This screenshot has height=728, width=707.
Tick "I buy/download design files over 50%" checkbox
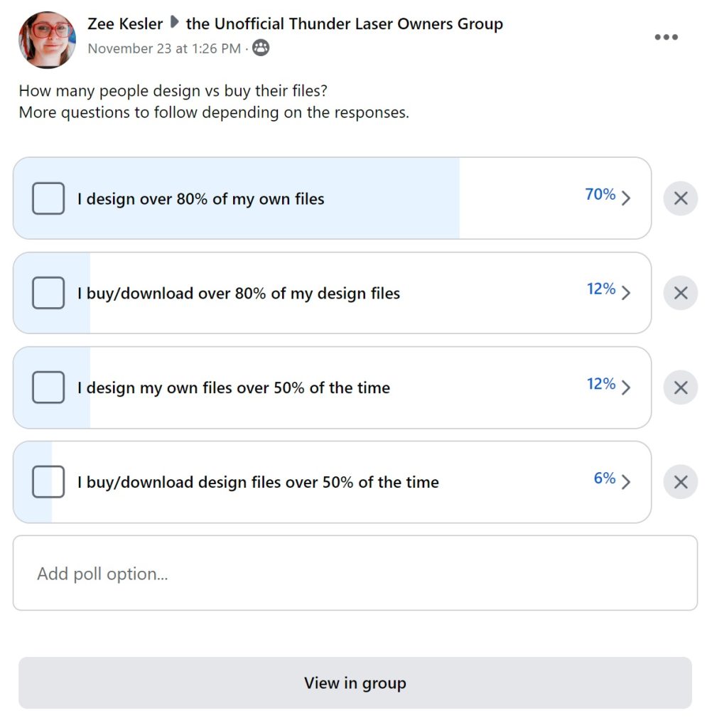[48, 482]
